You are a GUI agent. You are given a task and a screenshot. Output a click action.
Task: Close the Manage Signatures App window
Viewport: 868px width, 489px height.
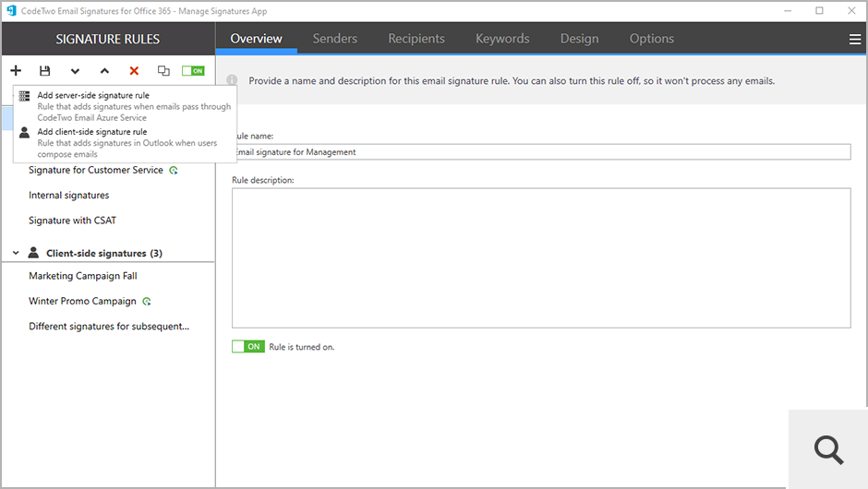pyautogui.click(x=851, y=11)
